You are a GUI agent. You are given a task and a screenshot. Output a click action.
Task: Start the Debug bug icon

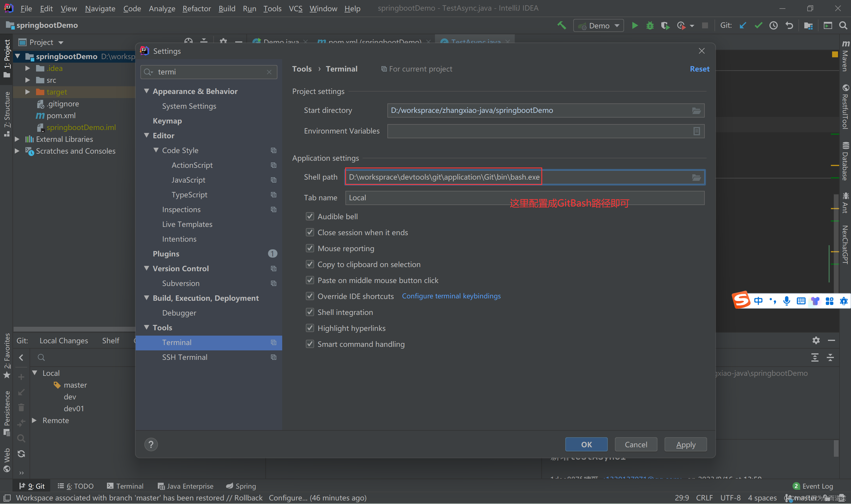649,25
